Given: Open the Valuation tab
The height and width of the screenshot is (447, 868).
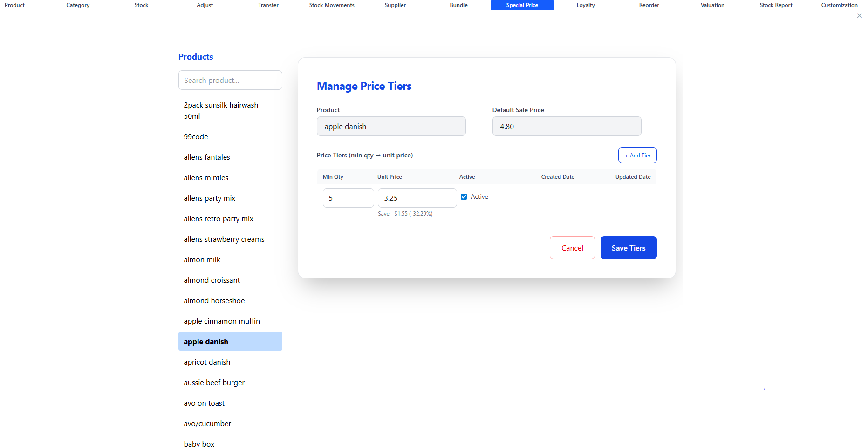Looking at the screenshot, I should [x=712, y=5].
